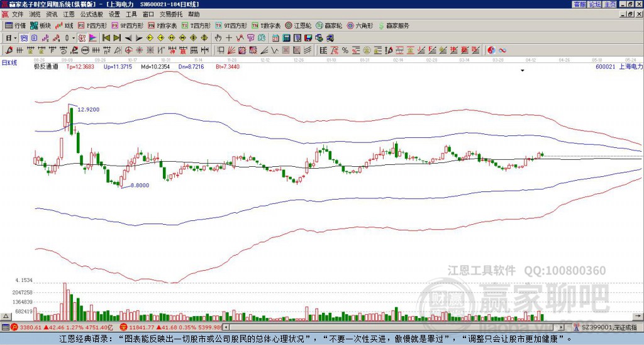644x345 pixels.
Task: Open the 文件 menu
Action: (x=18, y=14)
